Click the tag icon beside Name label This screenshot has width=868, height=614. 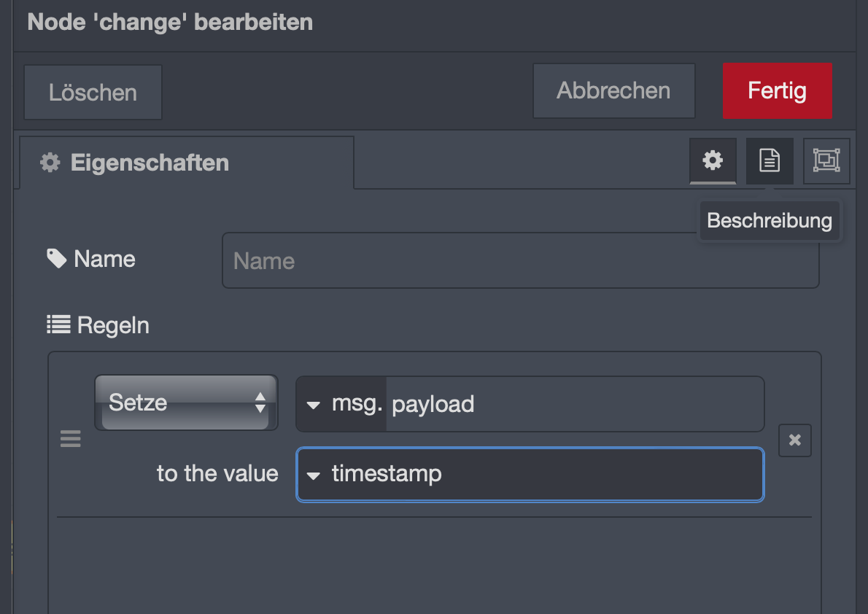point(56,259)
